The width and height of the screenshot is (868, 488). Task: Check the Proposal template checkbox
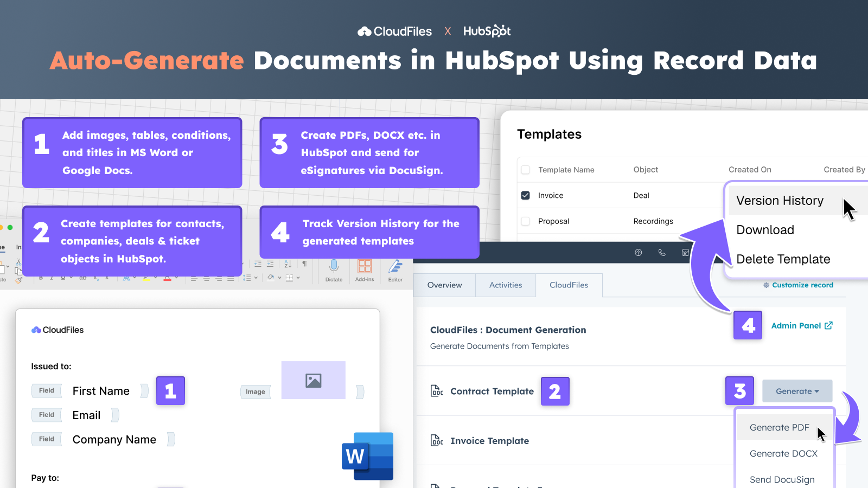point(525,221)
